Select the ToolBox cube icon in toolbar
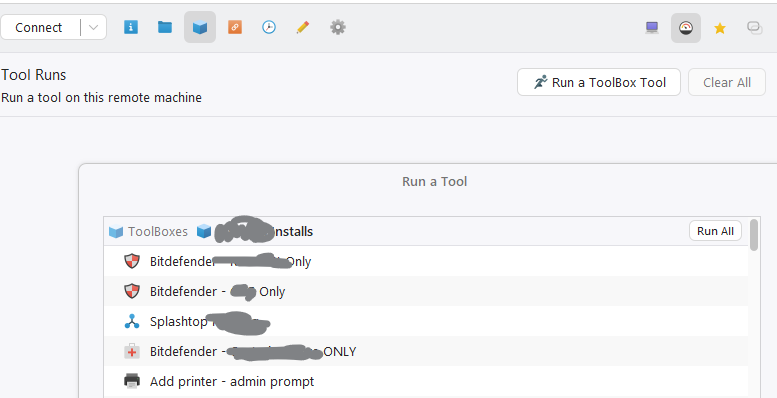Viewport: 777px width, 398px height. coord(200,27)
